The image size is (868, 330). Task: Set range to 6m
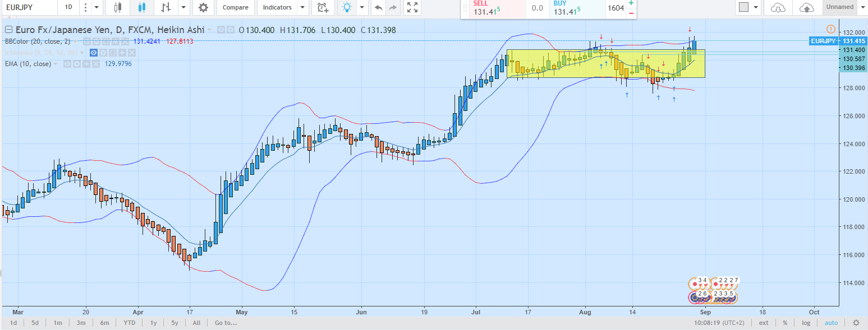(104, 323)
